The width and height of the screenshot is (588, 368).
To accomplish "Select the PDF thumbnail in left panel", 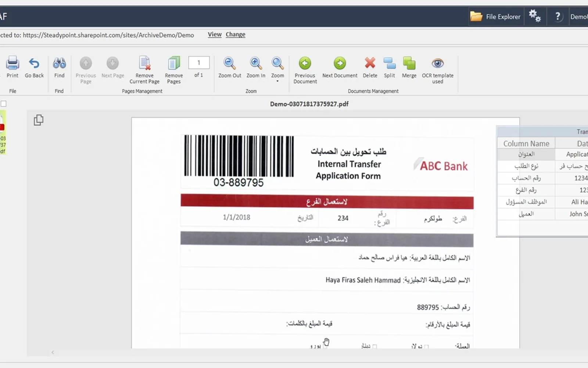I will [x=3, y=132].
